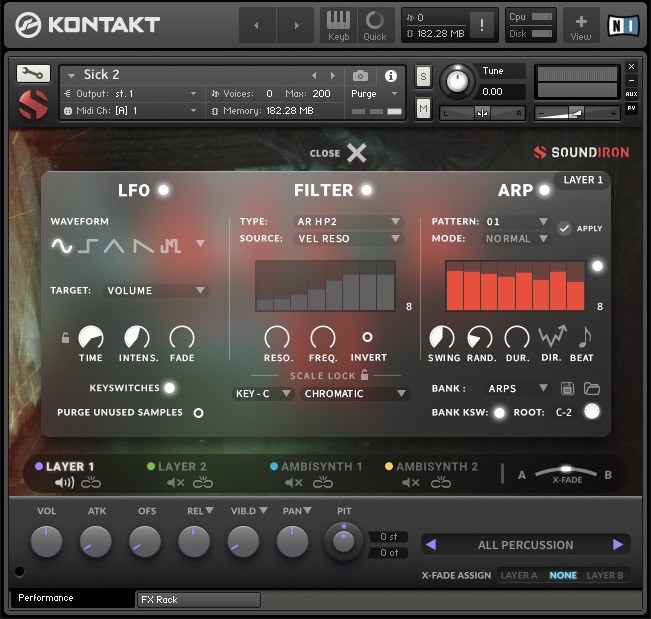Image resolution: width=651 pixels, height=619 pixels.
Task: Click the Beat note icon
Action: coord(583,338)
